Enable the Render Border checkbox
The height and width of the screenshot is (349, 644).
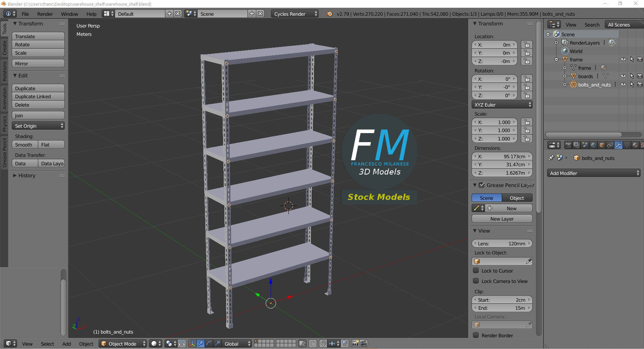tap(476, 335)
